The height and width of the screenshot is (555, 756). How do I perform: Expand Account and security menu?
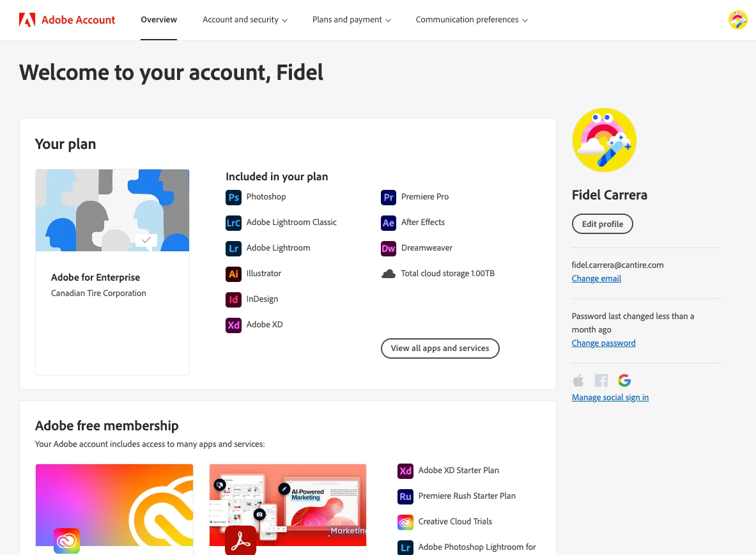(x=245, y=20)
